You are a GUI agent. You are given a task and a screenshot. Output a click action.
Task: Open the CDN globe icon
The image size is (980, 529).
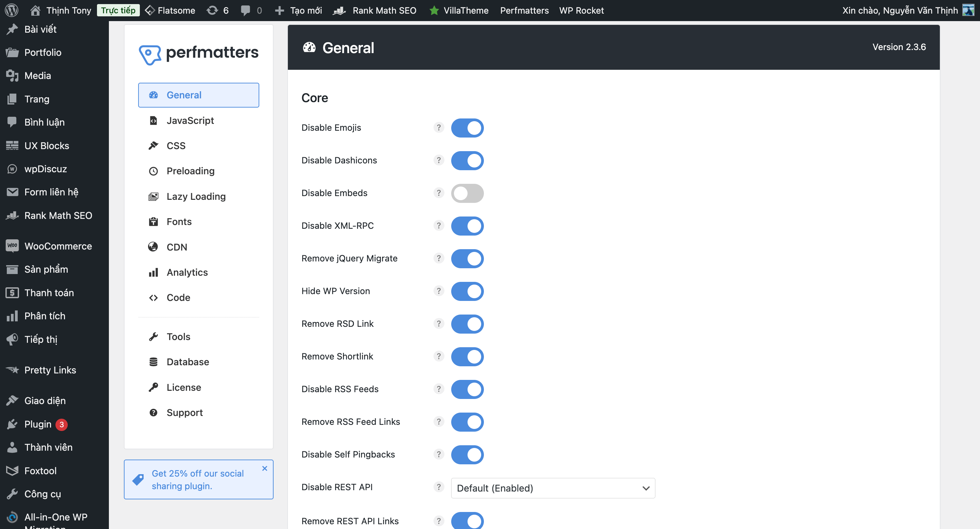pos(153,246)
